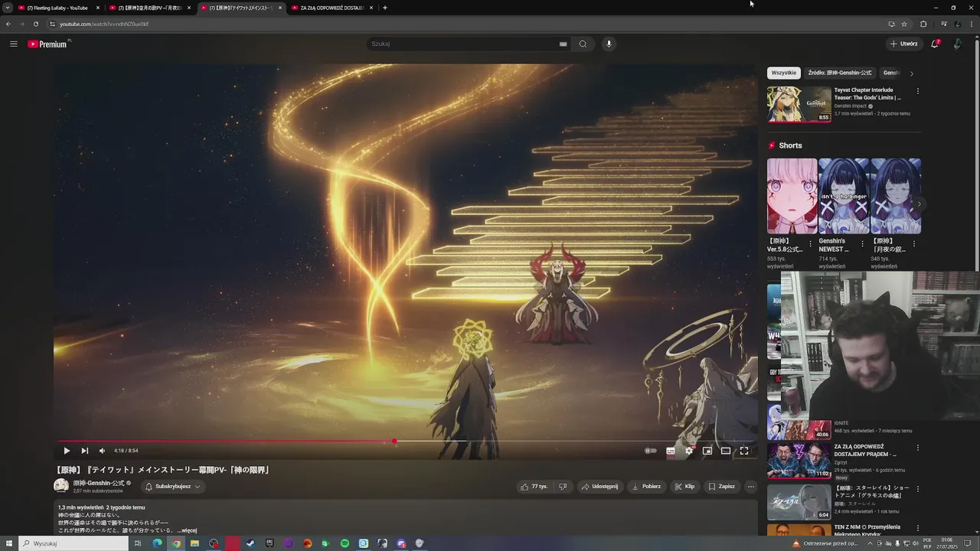
Task: Go back in browser history
Action: click(8, 24)
